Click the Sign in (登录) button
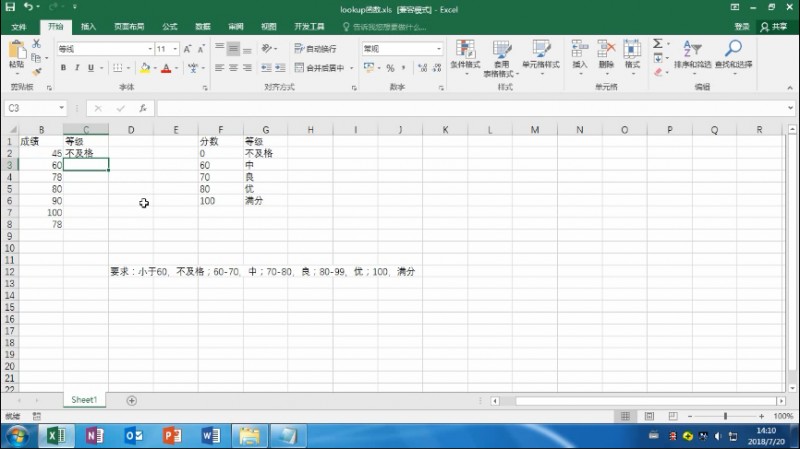Screen dimensions: 800x449 click(742, 27)
